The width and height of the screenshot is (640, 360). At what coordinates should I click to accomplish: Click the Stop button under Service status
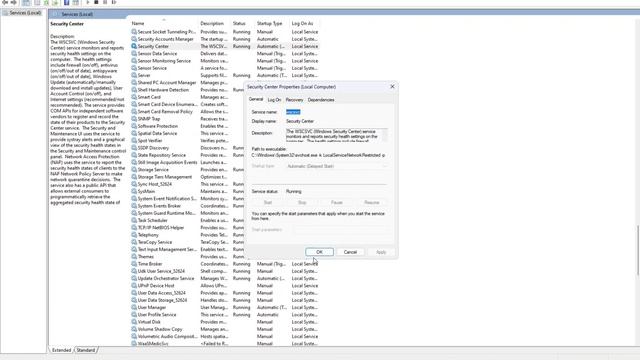tap(302, 202)
